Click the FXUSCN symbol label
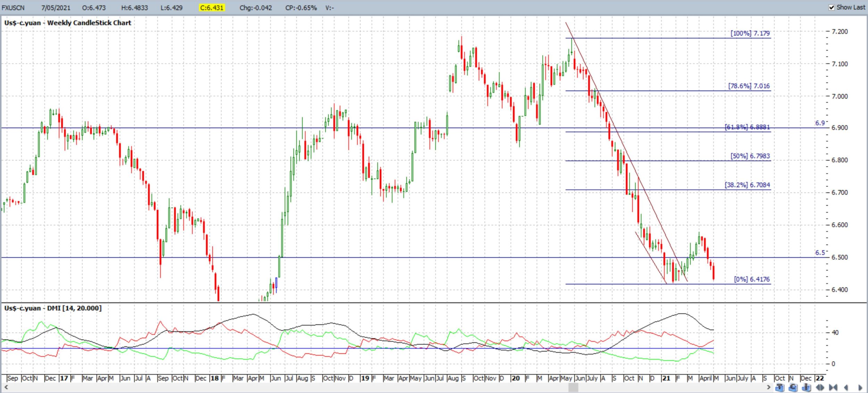This screenshot has height=393, width=868. pos(13,8)
